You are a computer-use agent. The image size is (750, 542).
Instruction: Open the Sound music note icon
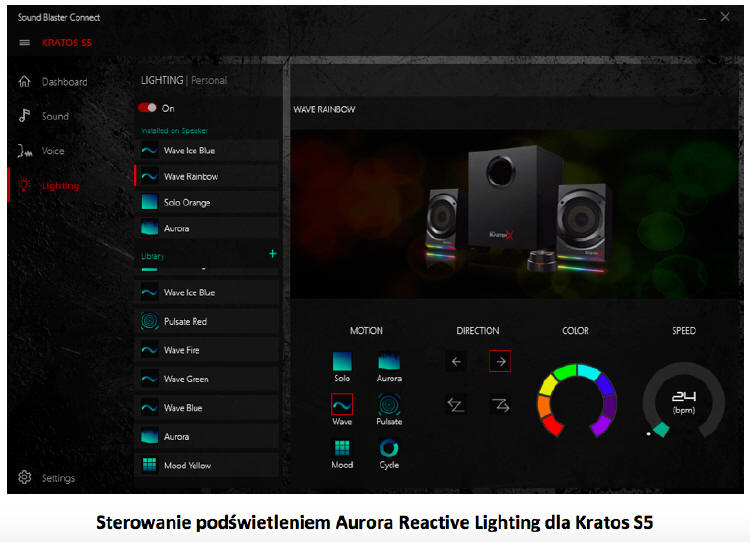point(24,116)
